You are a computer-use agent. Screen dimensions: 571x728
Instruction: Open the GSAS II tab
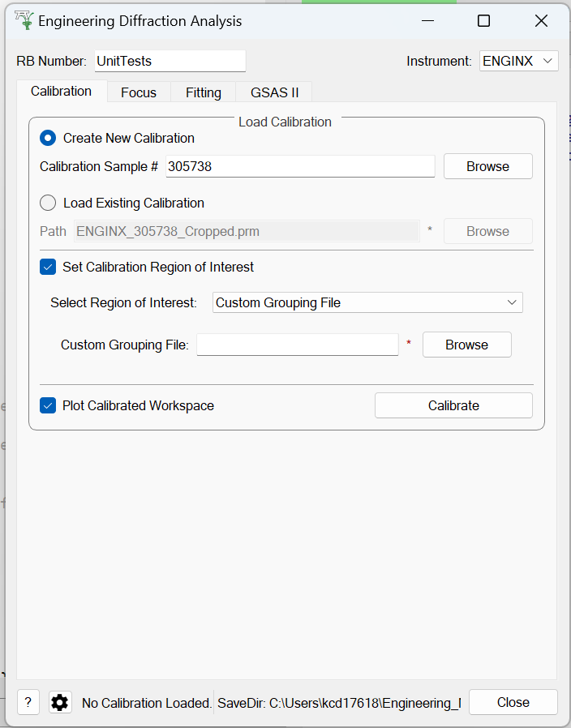pos(274,92)
